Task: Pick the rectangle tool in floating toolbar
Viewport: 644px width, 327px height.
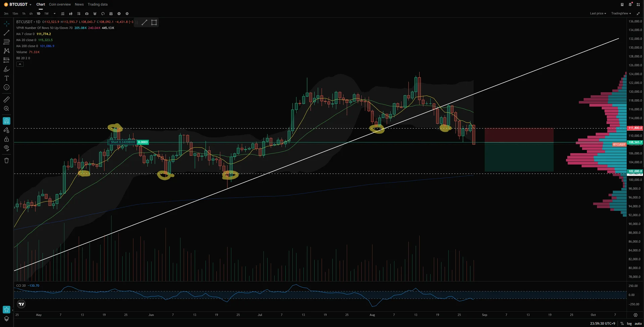Action: 154,22
